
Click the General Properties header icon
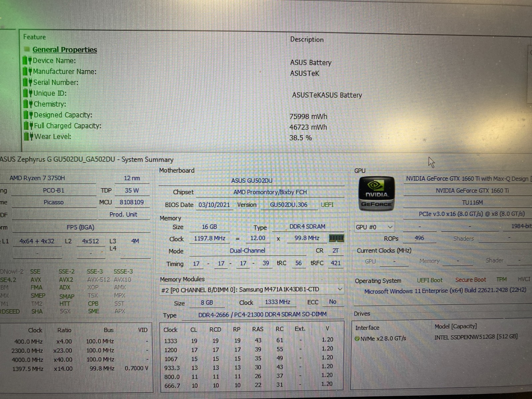click(27, 50)
